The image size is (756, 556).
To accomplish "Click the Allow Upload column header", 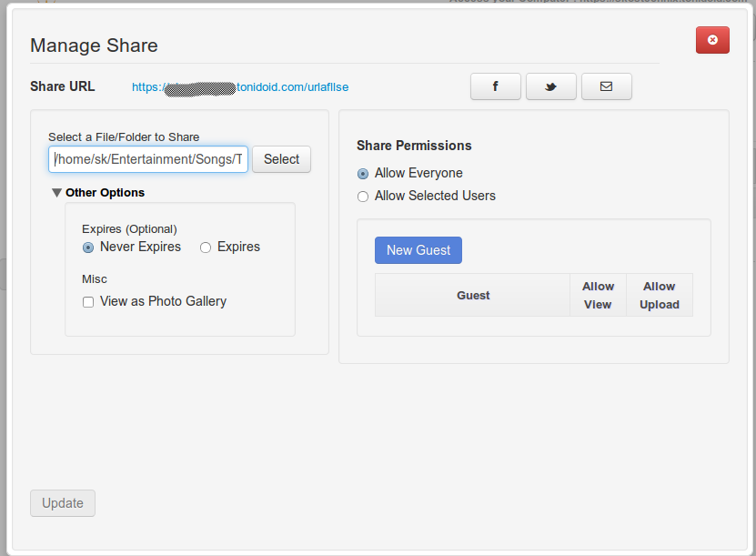I will coord(659,295).
